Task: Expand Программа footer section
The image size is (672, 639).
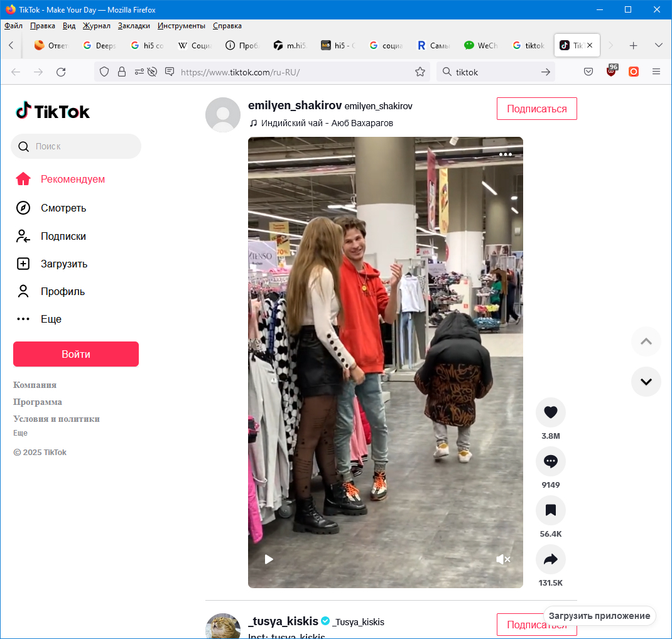Action: (38, 402)
